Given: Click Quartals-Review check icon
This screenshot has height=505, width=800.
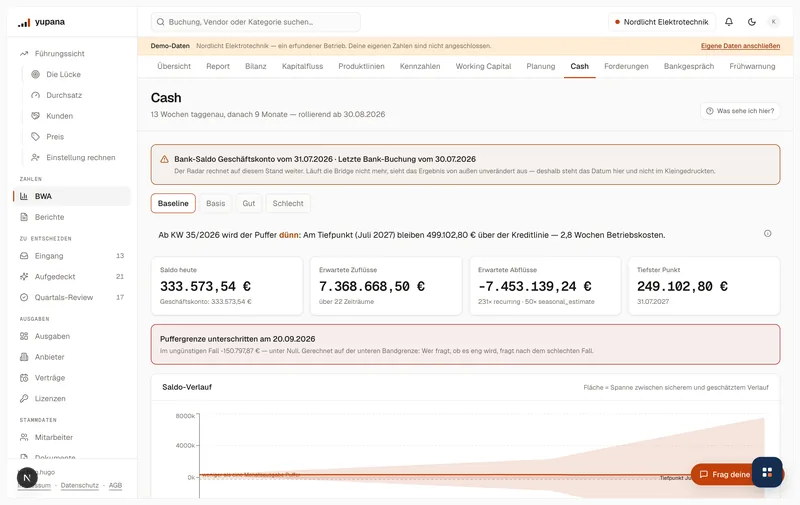Looking at the screenshot, I should coord(23,297).
